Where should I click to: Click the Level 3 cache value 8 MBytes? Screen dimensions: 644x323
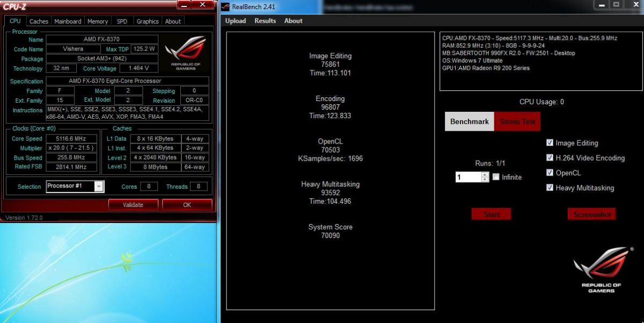(x=156, y=167)
